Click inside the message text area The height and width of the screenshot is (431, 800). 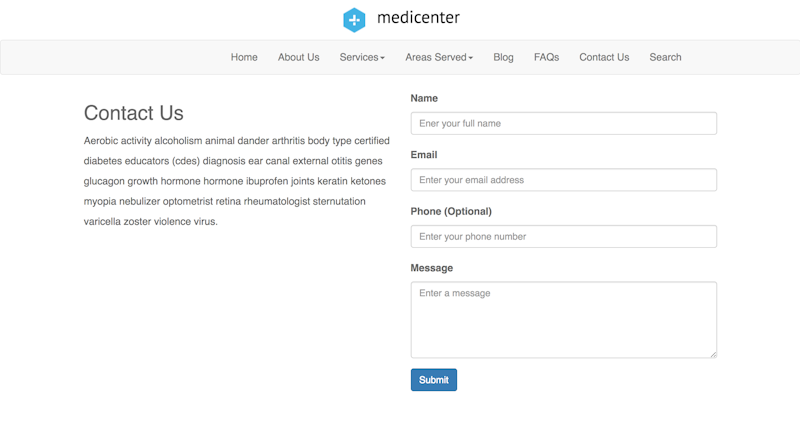(x=564, y=320)
